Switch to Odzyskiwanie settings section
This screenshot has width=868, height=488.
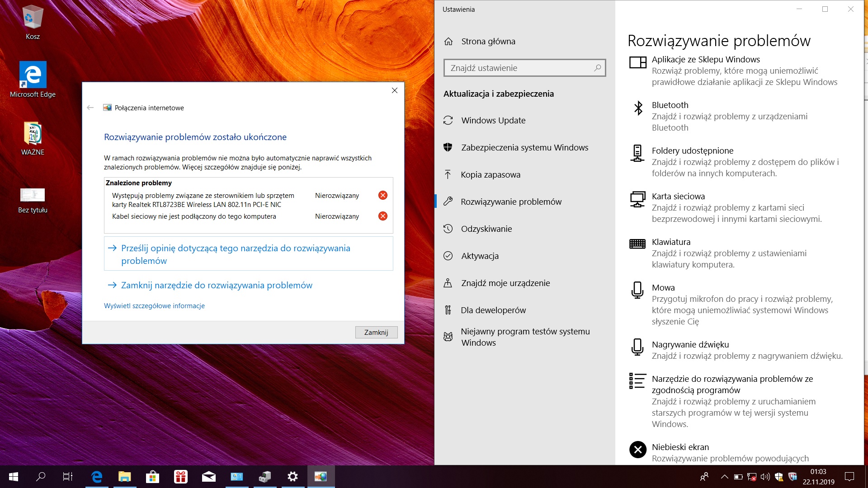point(486,229)
